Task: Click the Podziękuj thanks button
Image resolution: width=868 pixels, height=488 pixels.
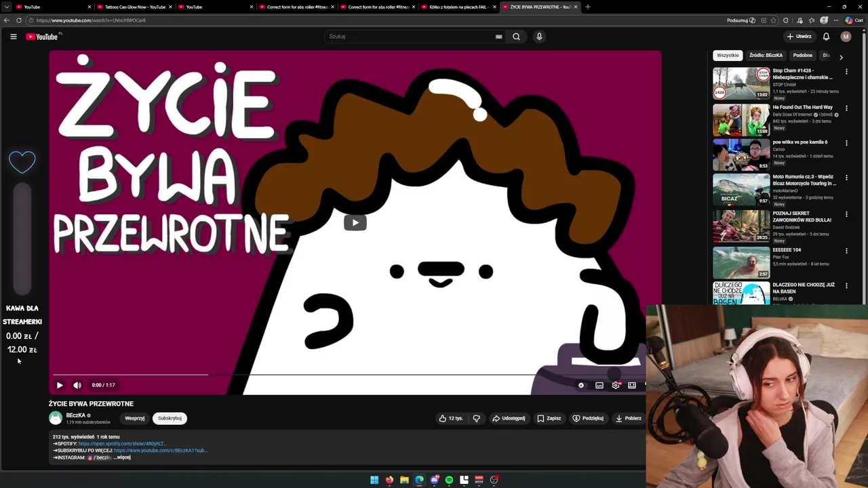Action: click(x=588, y=418)
